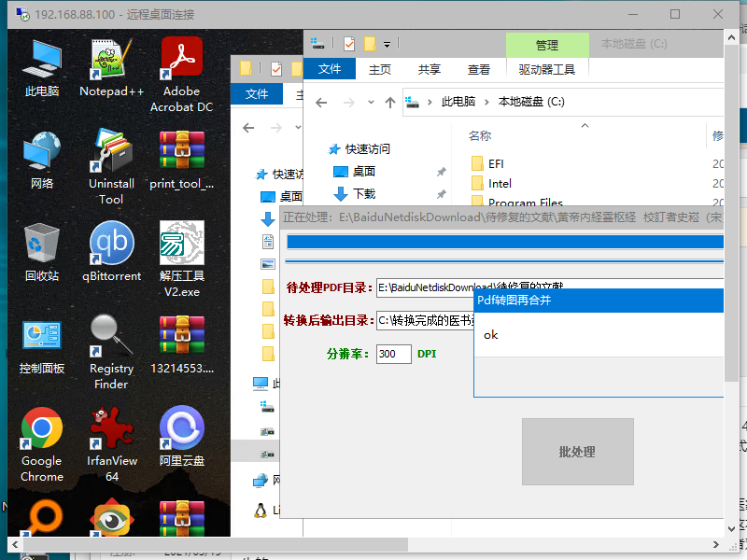This screenshot has width=747, height=560.
Task: Open the 文件 menu in Explorer
Action: pos(330,69)
